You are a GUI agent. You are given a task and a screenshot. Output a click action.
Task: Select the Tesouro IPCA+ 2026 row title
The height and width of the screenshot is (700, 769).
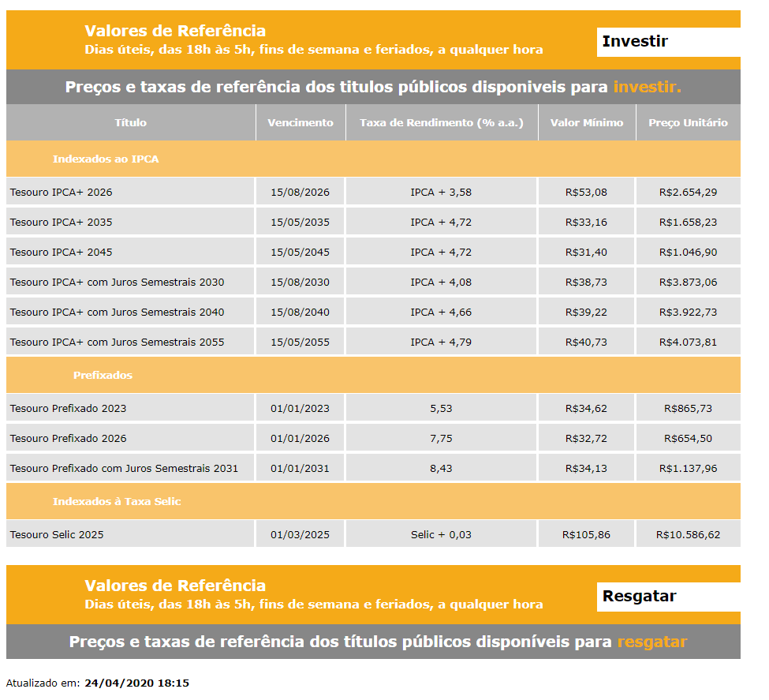tap(62, 193)
